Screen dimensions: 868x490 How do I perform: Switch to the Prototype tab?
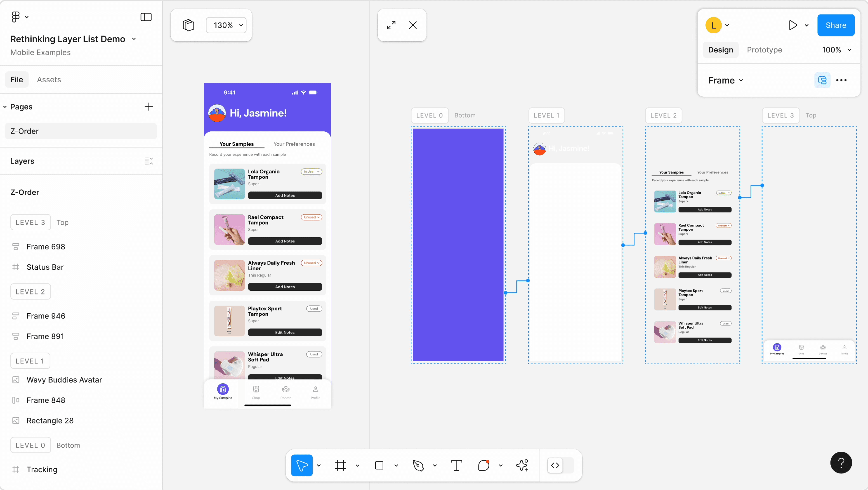pyautogui.click(x=764, y=50)
